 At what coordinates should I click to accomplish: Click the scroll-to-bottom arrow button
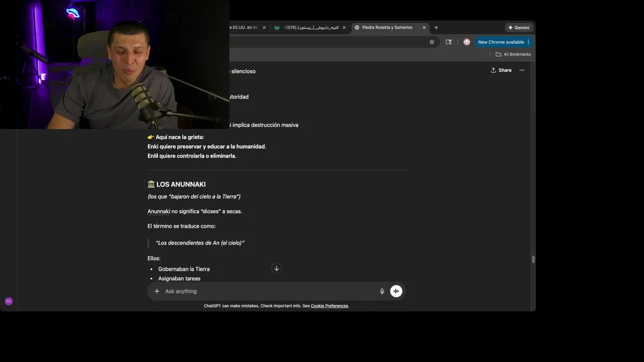pyautogui.click(x=276, y=268)
